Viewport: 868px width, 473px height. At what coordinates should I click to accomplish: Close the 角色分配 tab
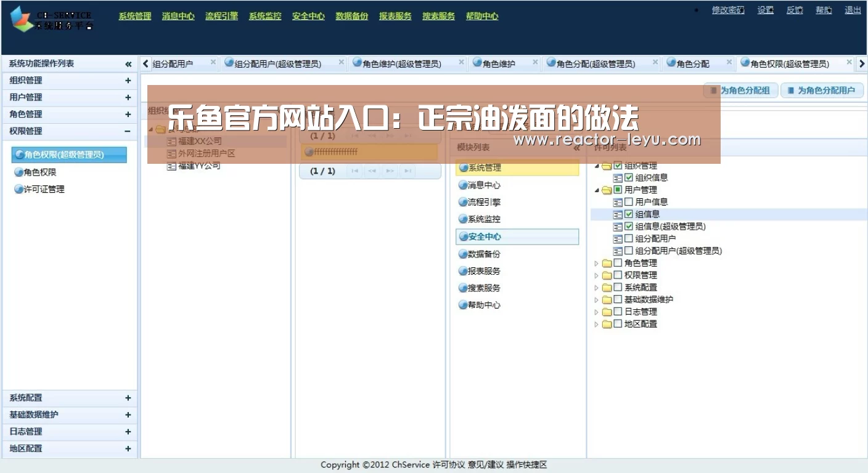click(x=729, y=62)
